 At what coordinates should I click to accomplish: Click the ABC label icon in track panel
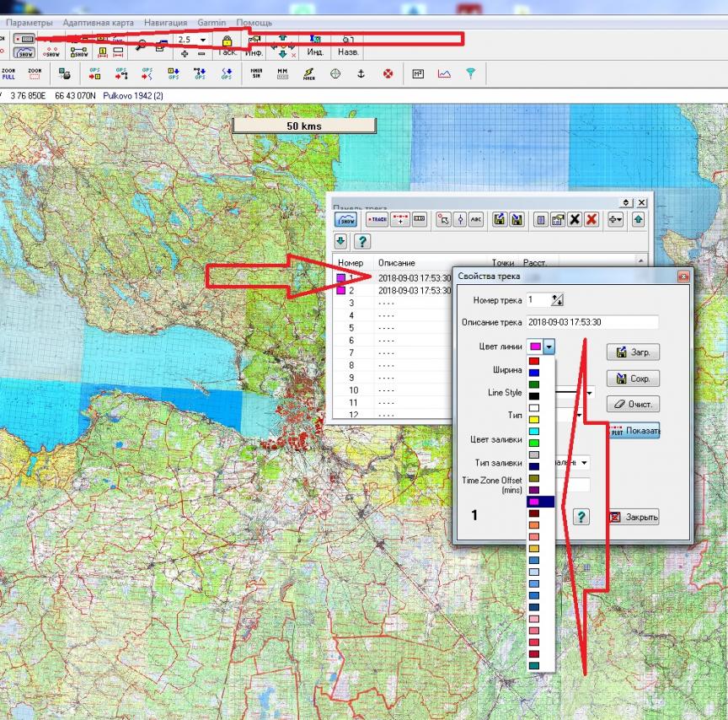[476, 219]
